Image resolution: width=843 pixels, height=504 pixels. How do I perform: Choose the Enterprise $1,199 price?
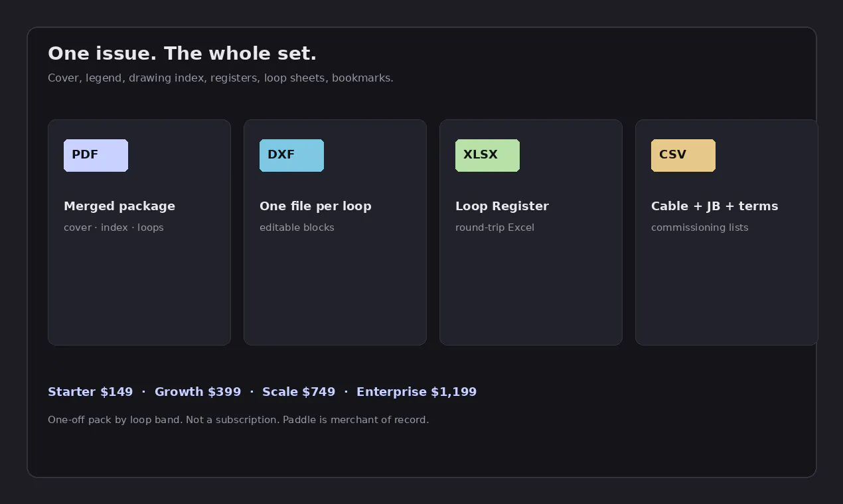coord(416,392)
